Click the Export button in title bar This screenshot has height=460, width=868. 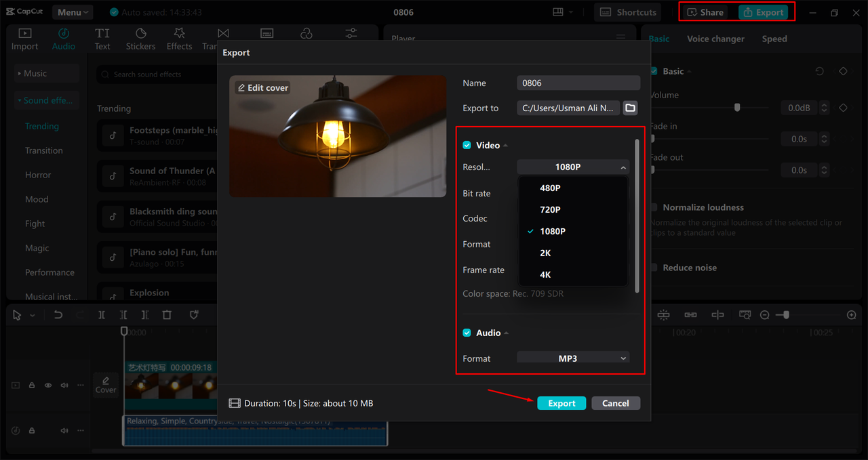[763, 12]
